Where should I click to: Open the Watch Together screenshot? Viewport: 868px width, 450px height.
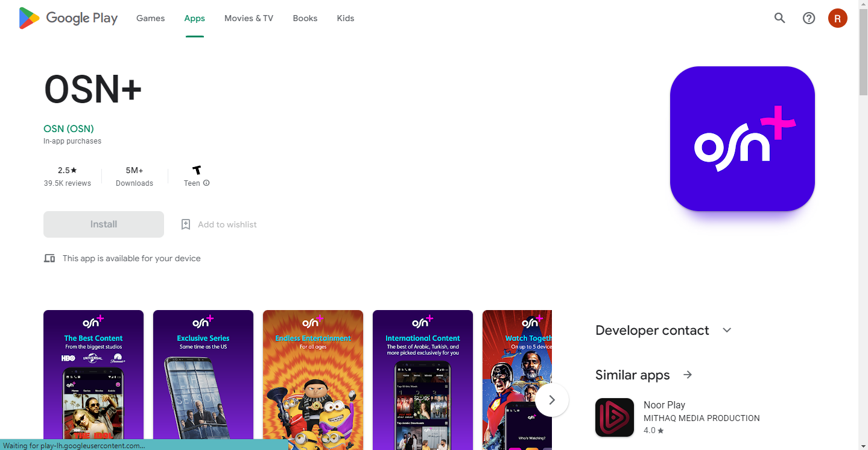[x=517, y=380]
